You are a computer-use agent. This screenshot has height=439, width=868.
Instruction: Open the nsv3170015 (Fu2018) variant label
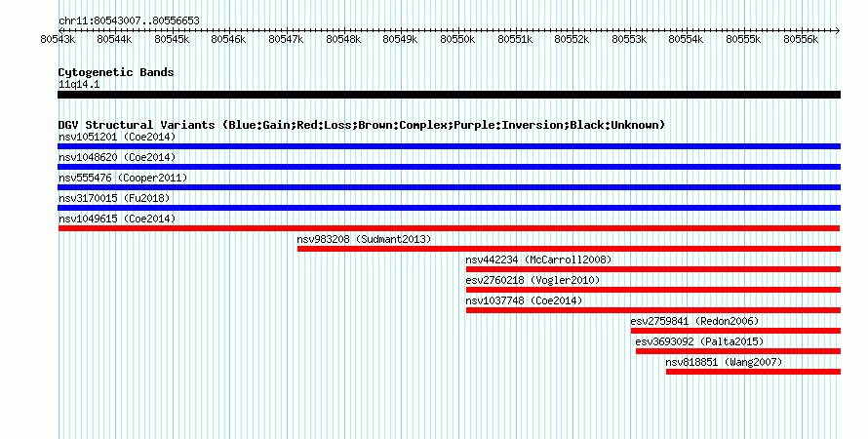[114, 198]
